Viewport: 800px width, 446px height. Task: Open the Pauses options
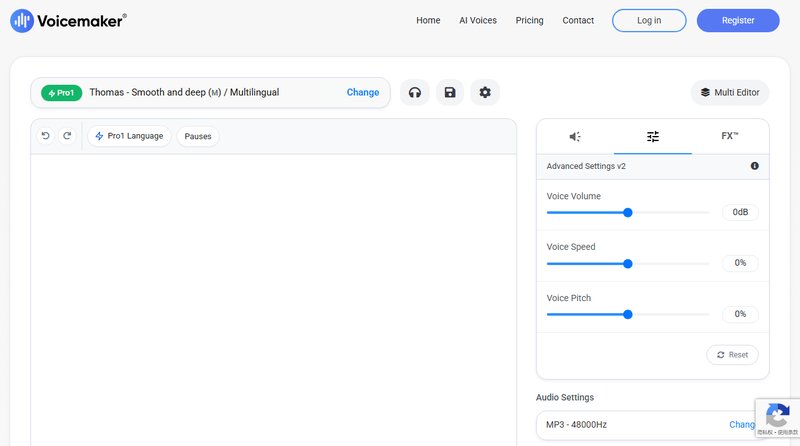(x=198, y=136)
